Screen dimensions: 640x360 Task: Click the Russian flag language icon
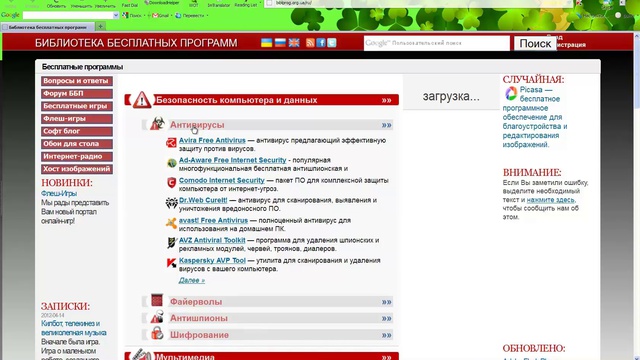click(280, 43)
